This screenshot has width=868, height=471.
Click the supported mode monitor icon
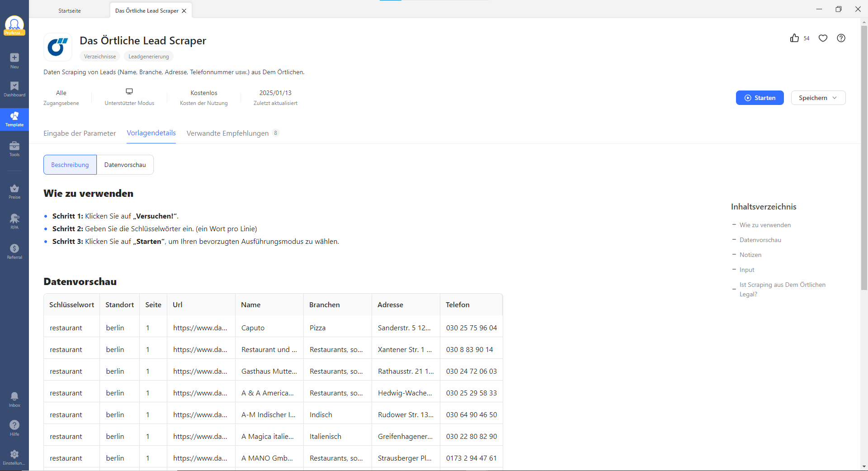(129, 91)
